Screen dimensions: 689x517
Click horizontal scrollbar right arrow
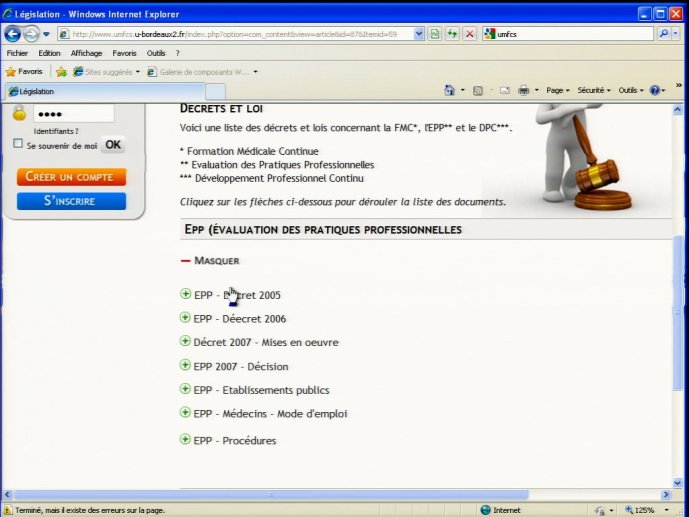point(666,495)
